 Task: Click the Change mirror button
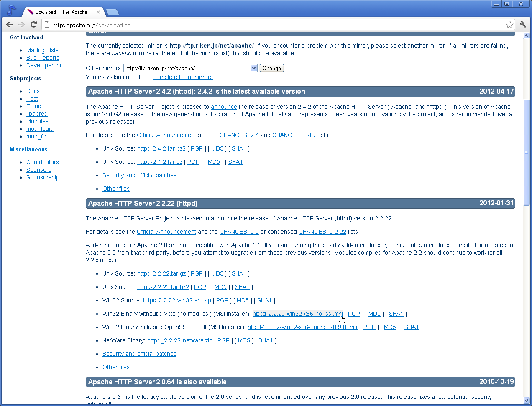(x=272, y=68)
